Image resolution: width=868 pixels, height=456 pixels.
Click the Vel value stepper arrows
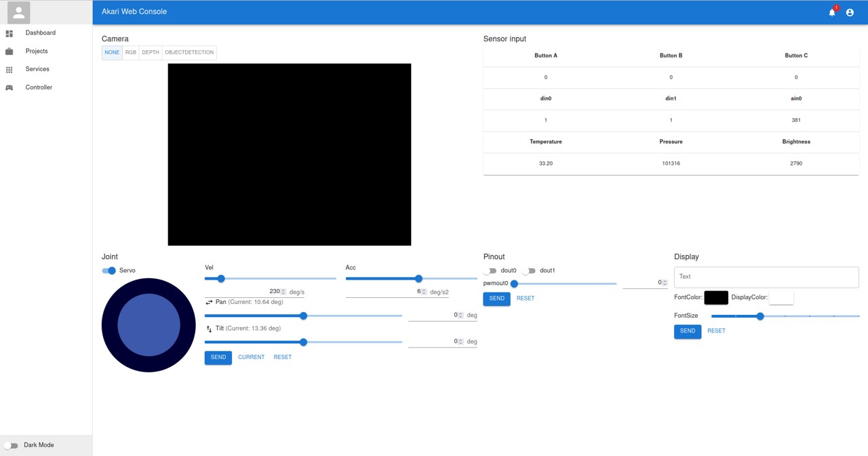tap(283, 292)
